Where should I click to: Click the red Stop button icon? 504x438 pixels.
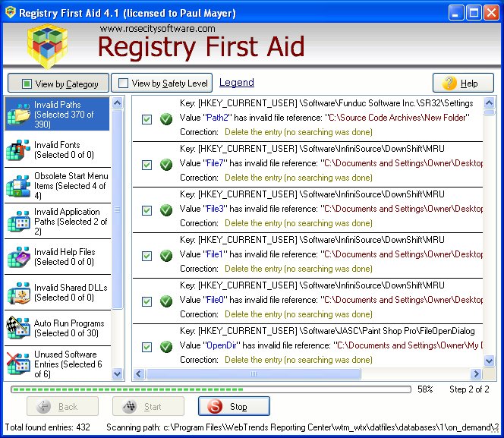[215, 407]
